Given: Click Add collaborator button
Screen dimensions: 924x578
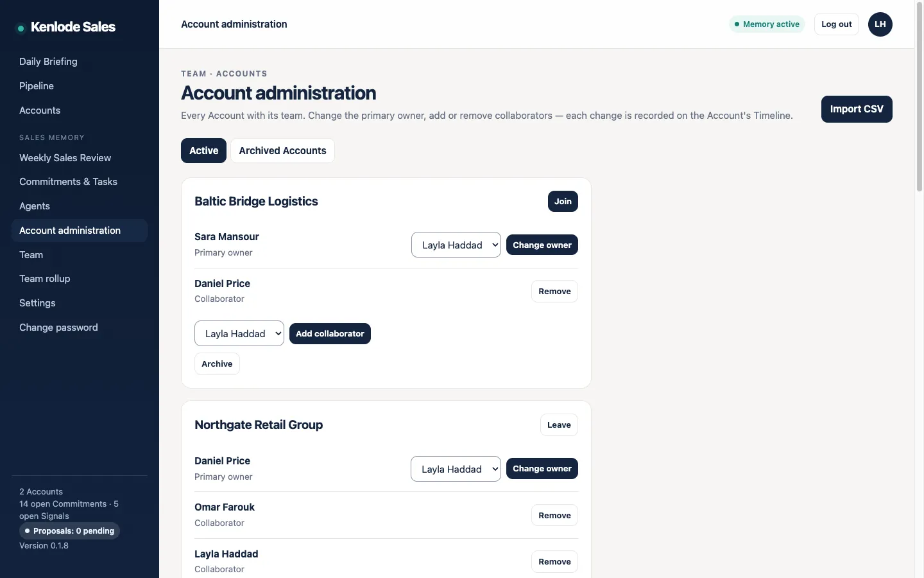Looking at the screenshot, I should point(330,334).
